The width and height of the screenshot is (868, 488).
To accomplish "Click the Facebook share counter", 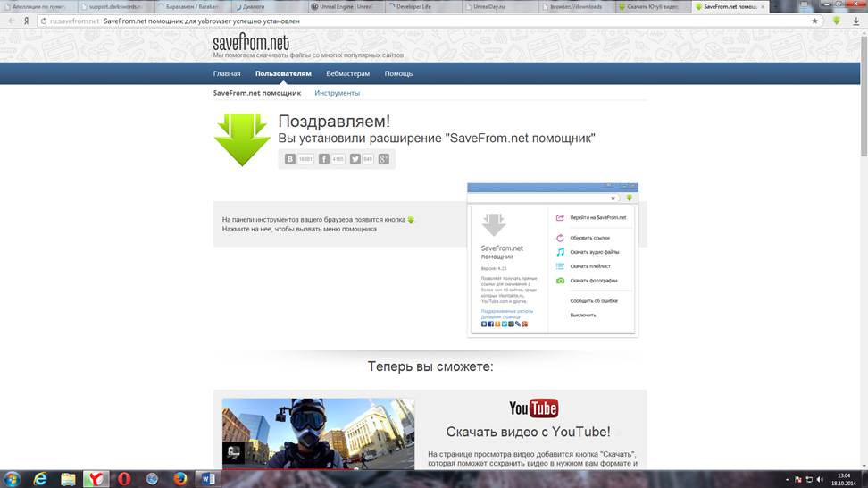I will click(338, 159).
